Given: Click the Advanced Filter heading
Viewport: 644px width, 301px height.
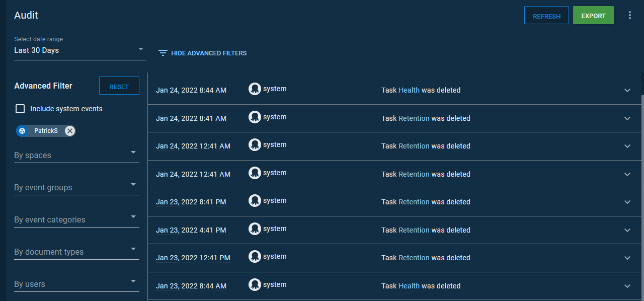Looking at the screenshot, I should point(43,86).
